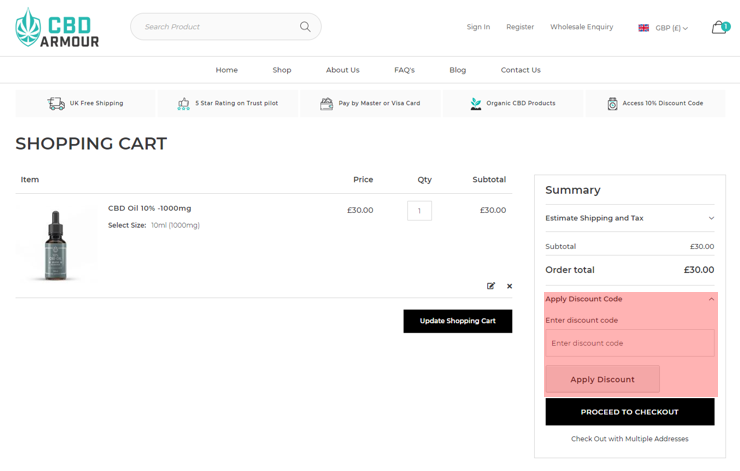Click the UK Free Shipping truck icon
The width and height of the screenshot is (740, 471).
pyautogui.click(x=56, y=103)
